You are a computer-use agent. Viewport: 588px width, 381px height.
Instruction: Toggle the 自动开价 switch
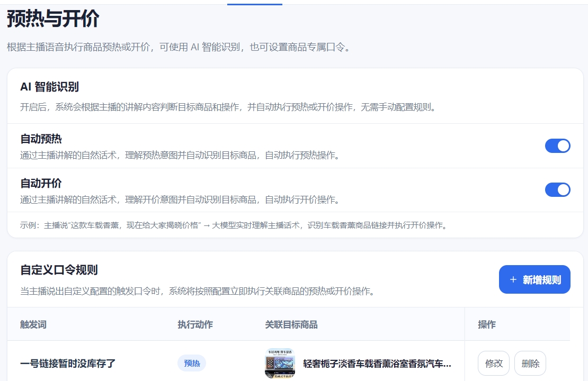click(557, 189)
